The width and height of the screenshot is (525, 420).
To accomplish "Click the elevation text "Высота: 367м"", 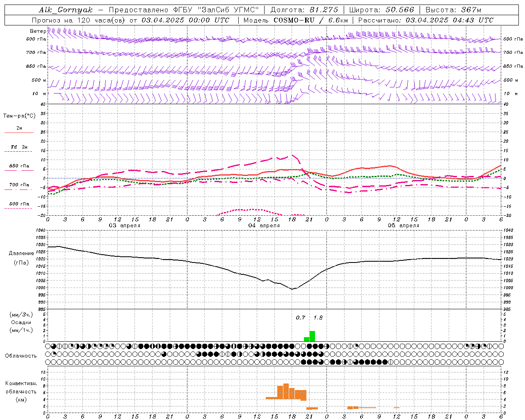I will click(x=453, y=10).
